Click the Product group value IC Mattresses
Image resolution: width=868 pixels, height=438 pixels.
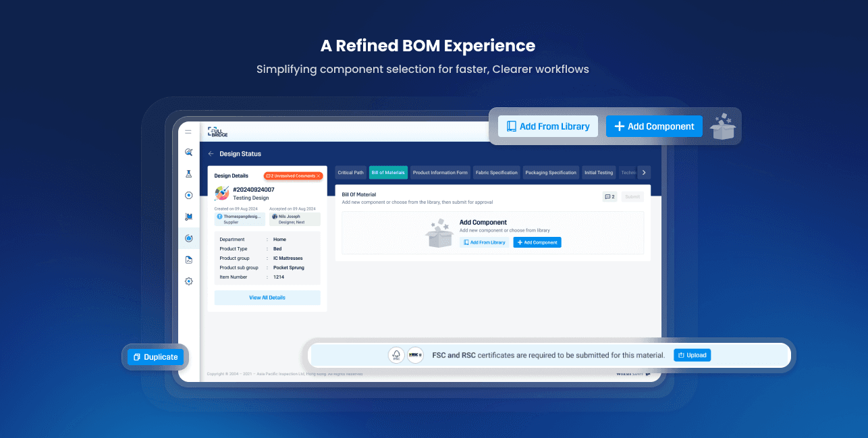pos(288,258)
